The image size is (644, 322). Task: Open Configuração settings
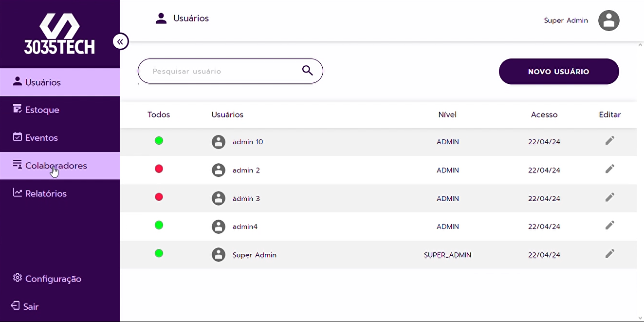coord(47,279)
